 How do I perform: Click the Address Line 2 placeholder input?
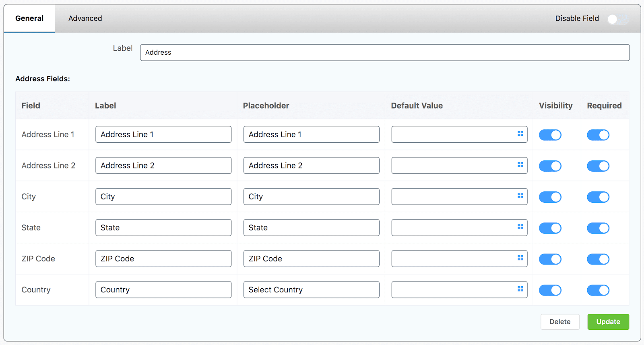click(x=311, y=166)
